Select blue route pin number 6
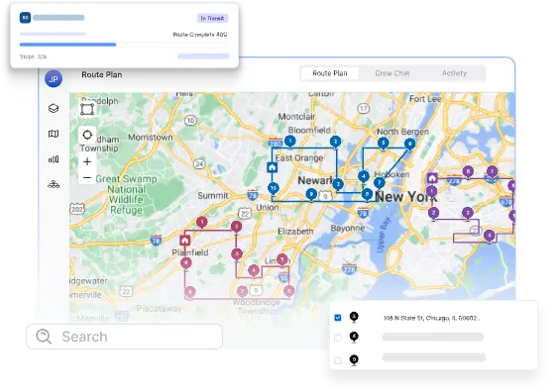Image resolution: width=555 pixels, height=392 pixels. (x=410, y=144)
